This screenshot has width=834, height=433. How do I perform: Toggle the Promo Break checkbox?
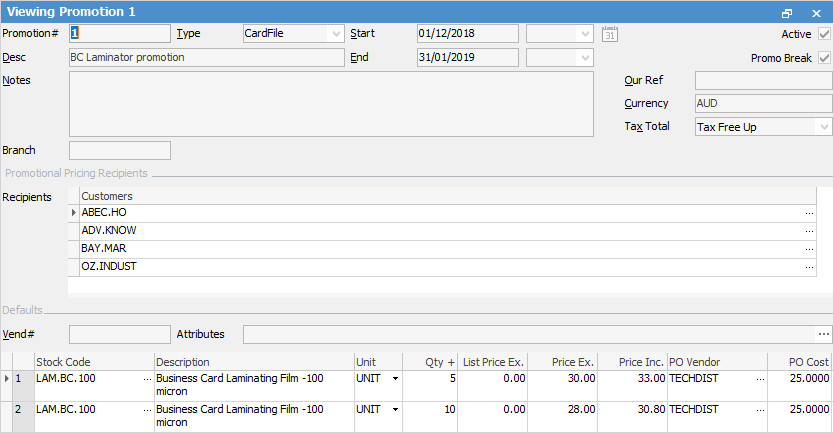pyautogui.click(x=824, y=58)
